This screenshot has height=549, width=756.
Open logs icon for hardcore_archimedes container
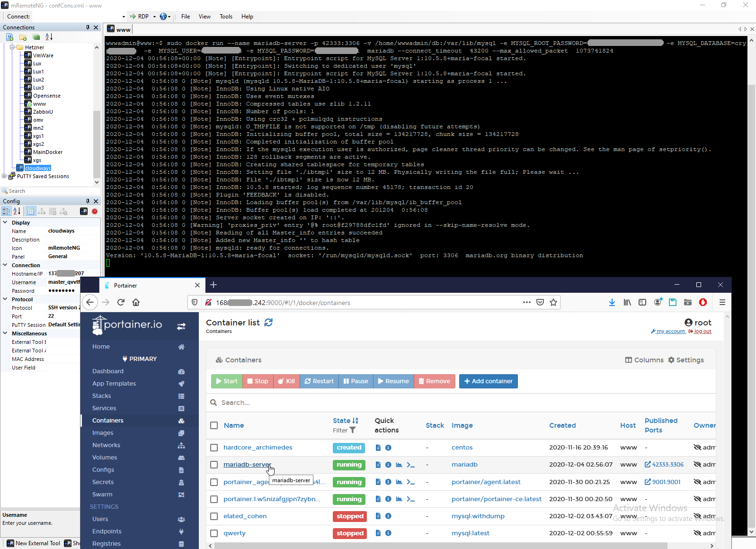(x=378, y=448)
